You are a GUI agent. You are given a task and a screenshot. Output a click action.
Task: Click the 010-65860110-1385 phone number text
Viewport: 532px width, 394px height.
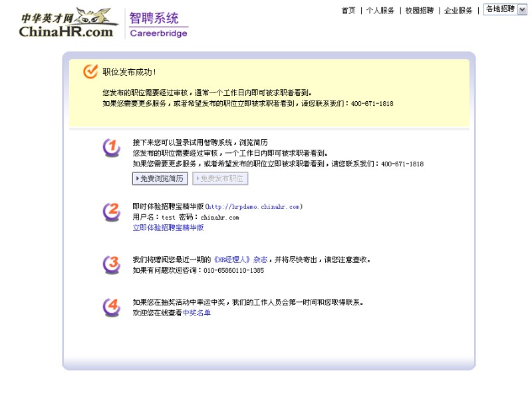click(x=234, y=271)
